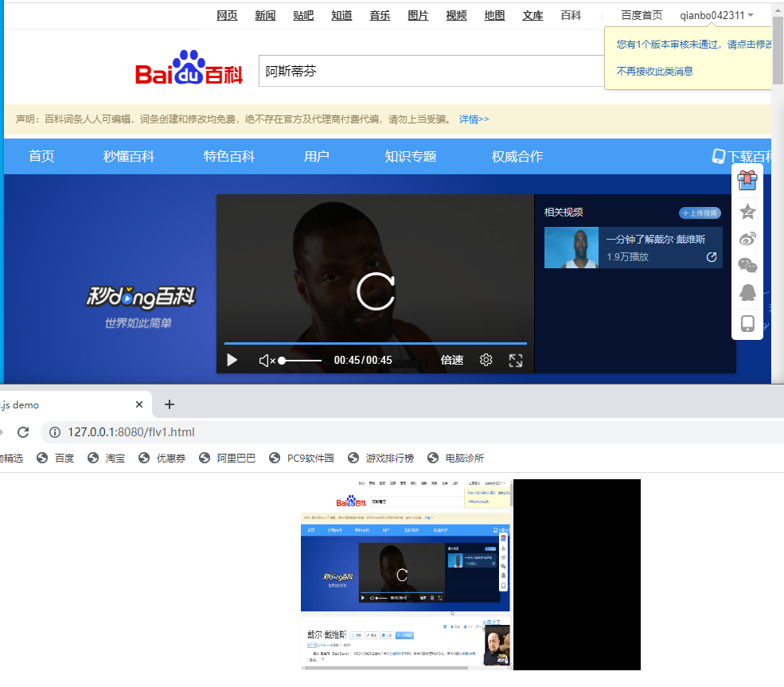The image size is (784, 687).
Task: Click share arrow icon on related video
Action: 712,257
